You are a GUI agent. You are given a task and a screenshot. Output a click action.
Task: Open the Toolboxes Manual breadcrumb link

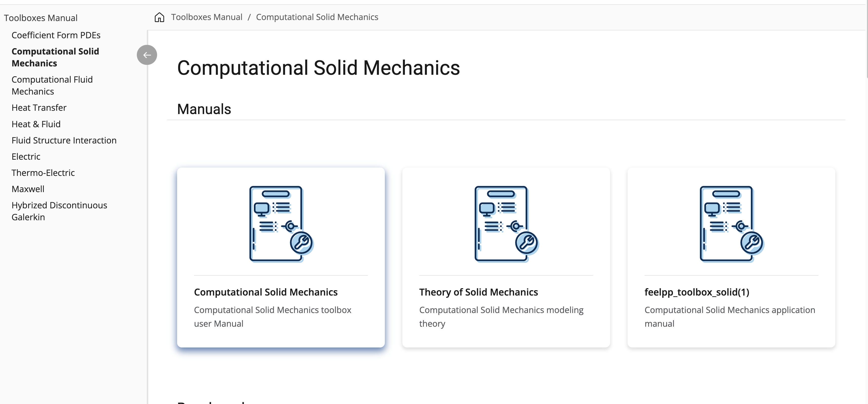tap(206, 17)
